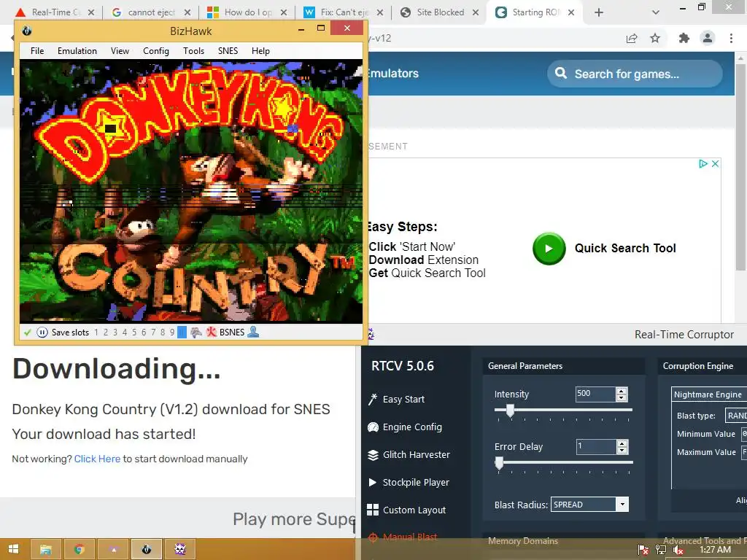Open the SNES menu in BizHawk

[228, 51]
